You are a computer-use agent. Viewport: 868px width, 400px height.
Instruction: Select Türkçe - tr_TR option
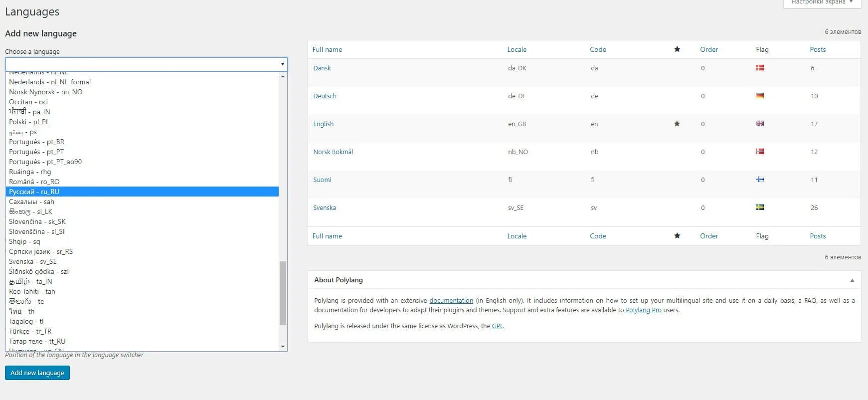coord(142,331)
